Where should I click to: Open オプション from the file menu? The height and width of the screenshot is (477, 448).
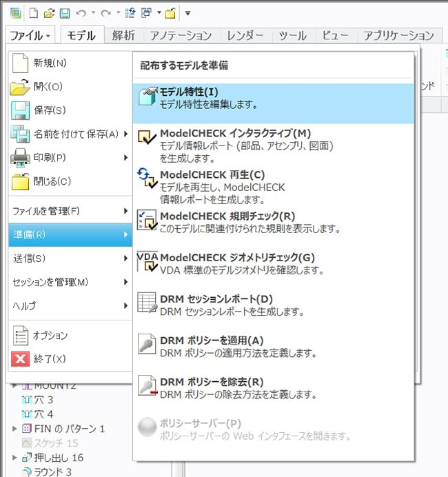[x=50, y=336]
